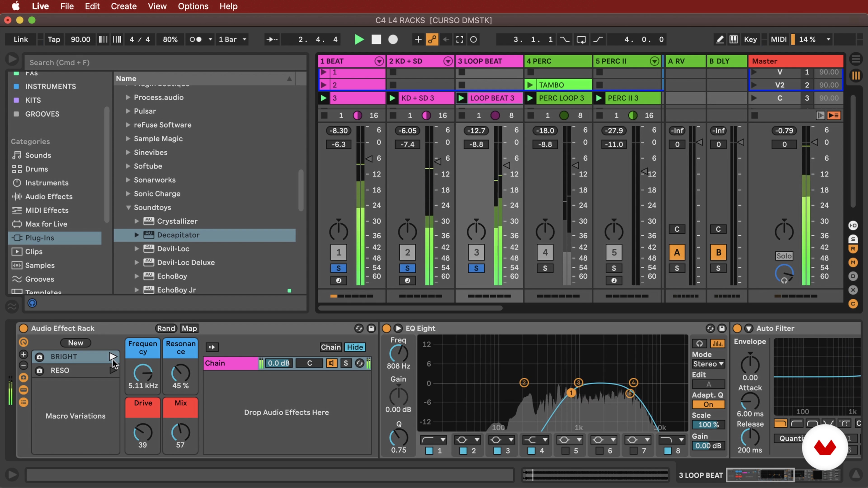868x488 pixels.
Task: Toggle Draw Mode pencil icon
Action: point(719,39)
